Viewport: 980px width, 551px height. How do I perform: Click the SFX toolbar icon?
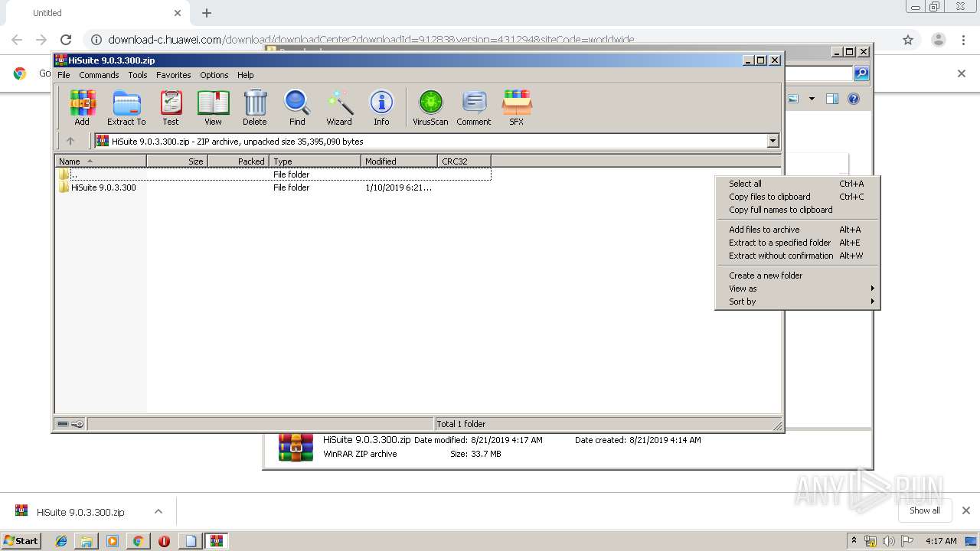(517, 107)
